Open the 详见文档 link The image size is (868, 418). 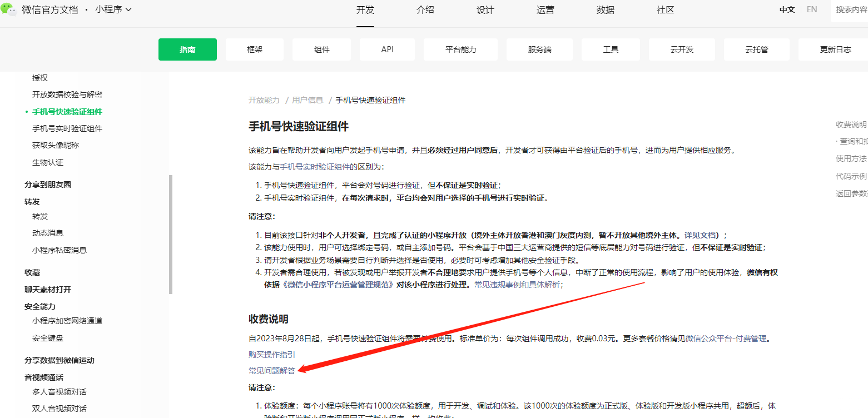click(700, 235)
